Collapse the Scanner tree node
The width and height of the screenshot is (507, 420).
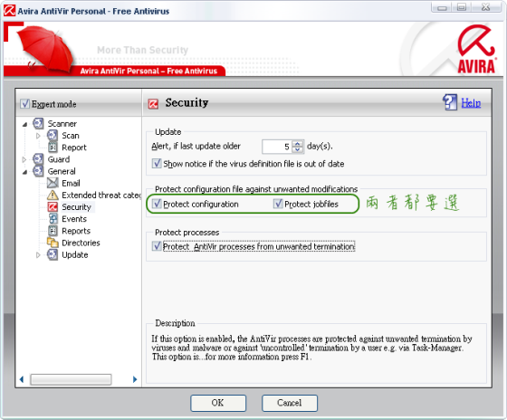24,124
